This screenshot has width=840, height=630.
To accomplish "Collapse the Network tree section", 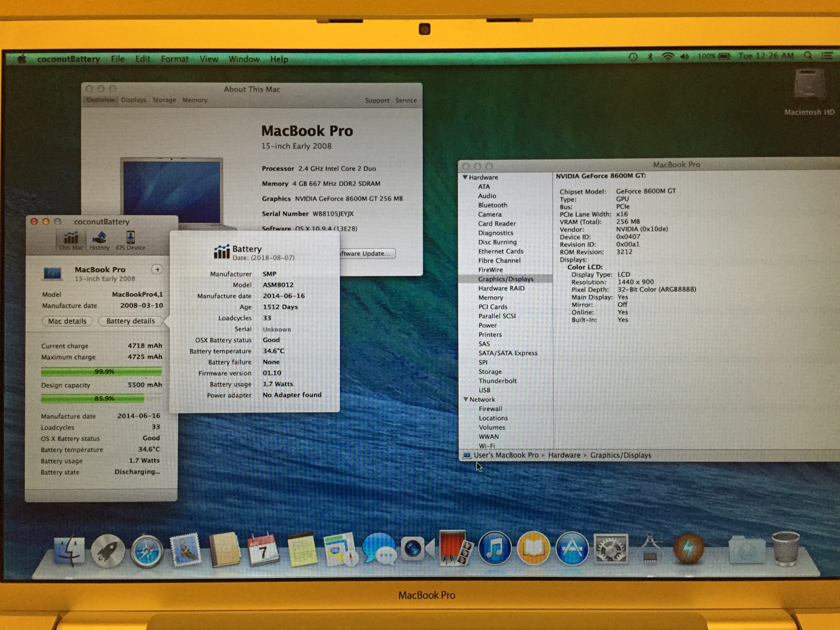I will pyautogui.click(x=466, y=399).
